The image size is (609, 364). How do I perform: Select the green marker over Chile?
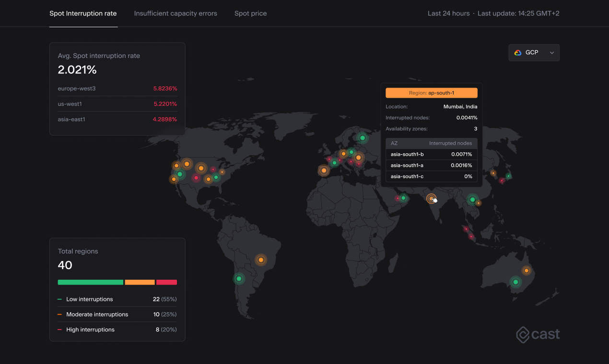click(x=238, y=278)
